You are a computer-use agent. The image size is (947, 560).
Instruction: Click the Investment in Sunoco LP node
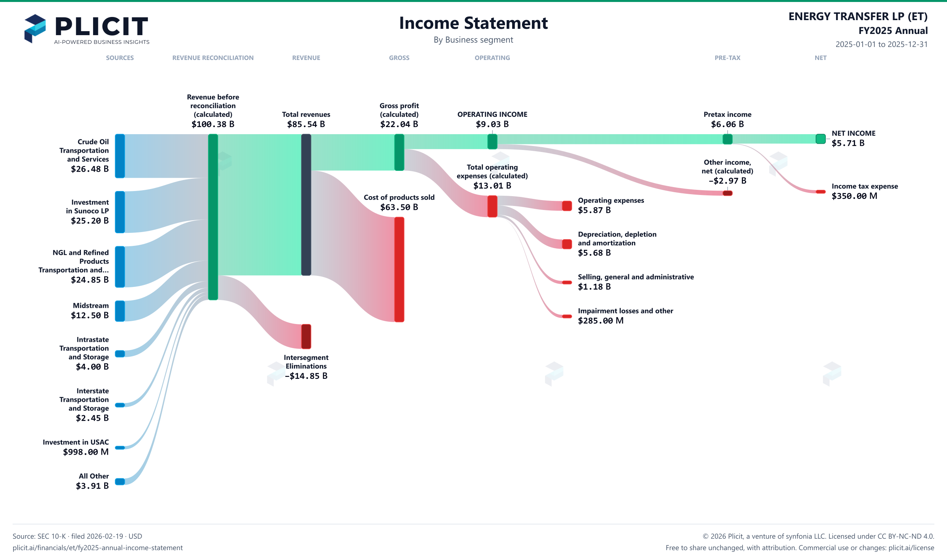tap(120, 212)
